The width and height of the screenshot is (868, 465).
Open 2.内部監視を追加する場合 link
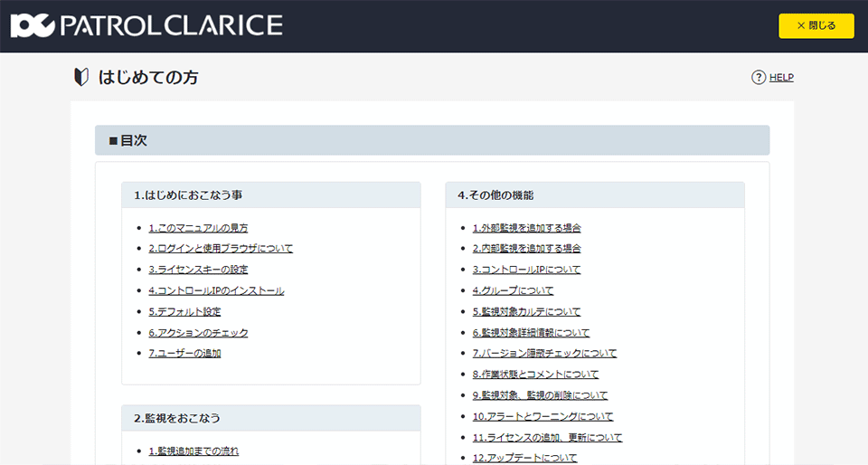(x=526, y=249)
